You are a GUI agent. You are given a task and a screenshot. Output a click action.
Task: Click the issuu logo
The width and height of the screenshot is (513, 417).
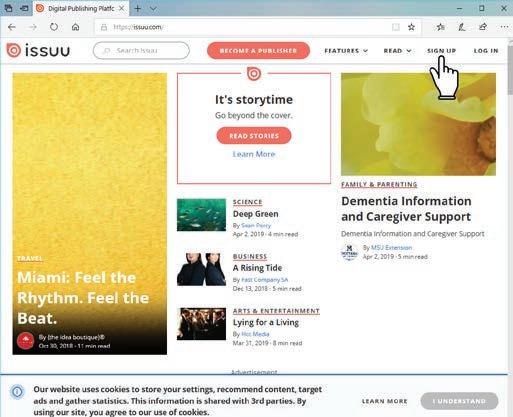38,51
